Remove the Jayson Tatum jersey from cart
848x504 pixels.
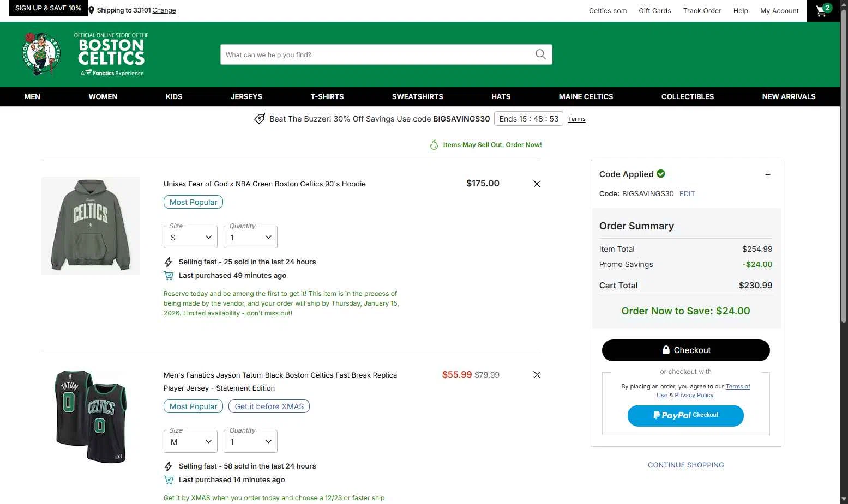point(537,375)
